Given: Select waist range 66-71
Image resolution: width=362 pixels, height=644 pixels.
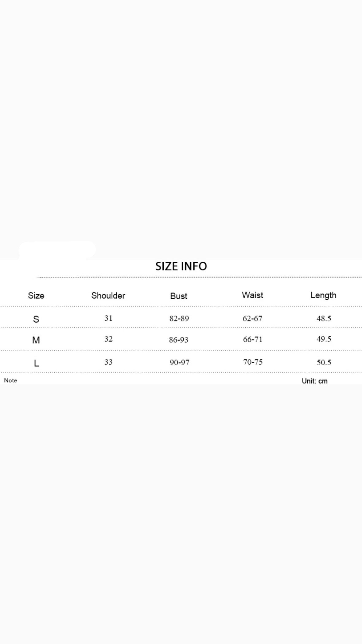Looking at the screenshot, I should click(x=253, y=340).
